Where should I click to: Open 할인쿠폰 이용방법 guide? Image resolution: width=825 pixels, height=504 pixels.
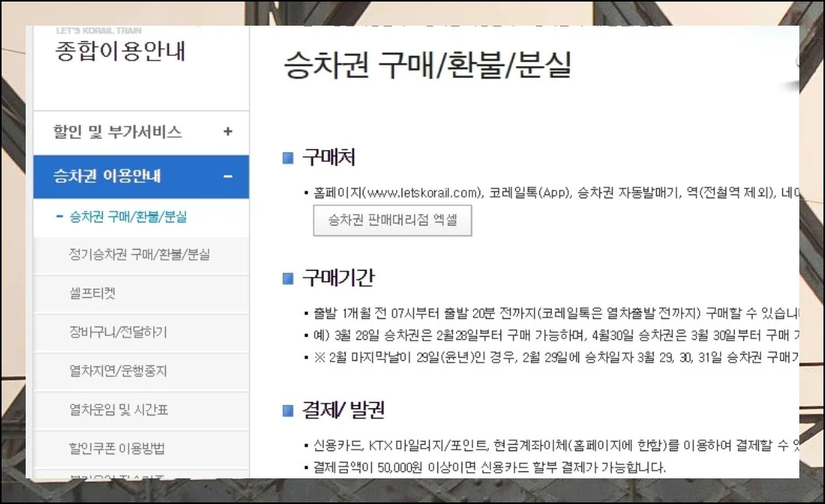117,449
